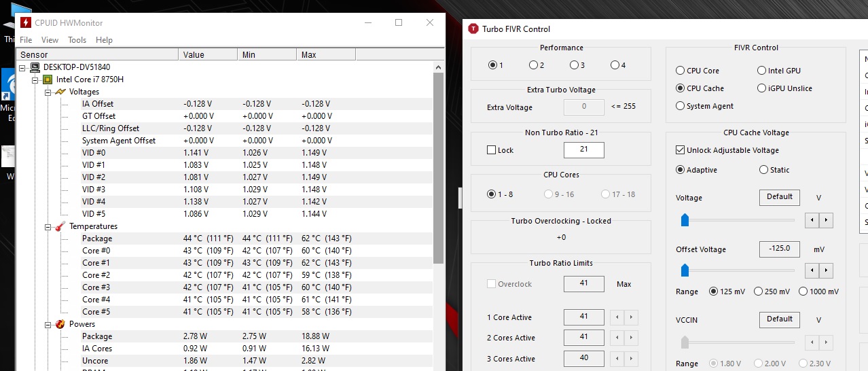The height and width of the screenshot is (371, 868).
Task: Click the 2 Cores Active ratio field
Action: coord(583,337)
